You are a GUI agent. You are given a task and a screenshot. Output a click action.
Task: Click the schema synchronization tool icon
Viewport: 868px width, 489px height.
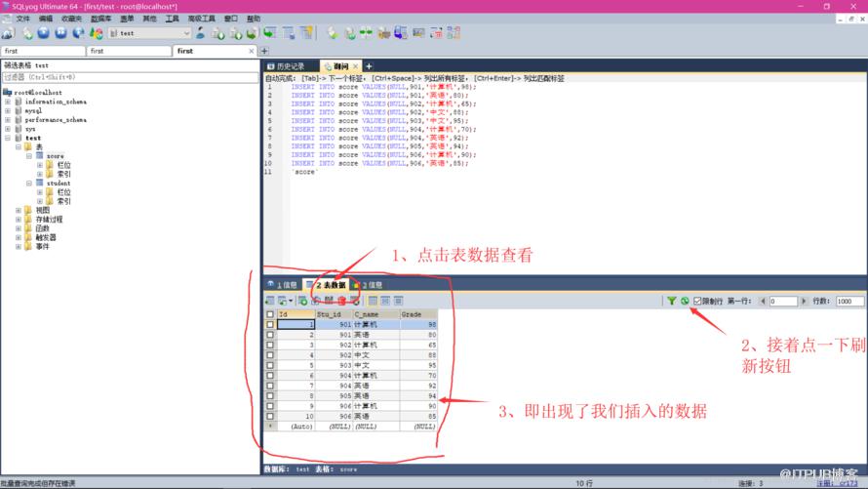(366, 33)
